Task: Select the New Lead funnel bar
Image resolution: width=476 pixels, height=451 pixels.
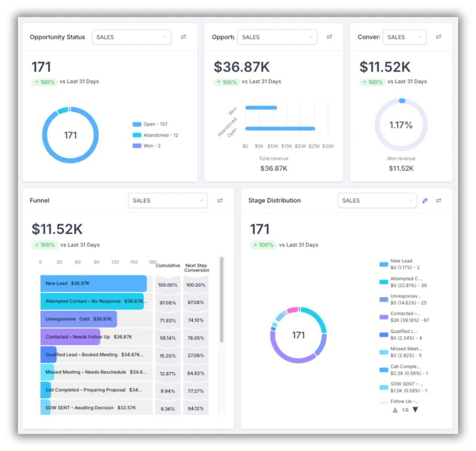Action: click(x=94, y=283)
